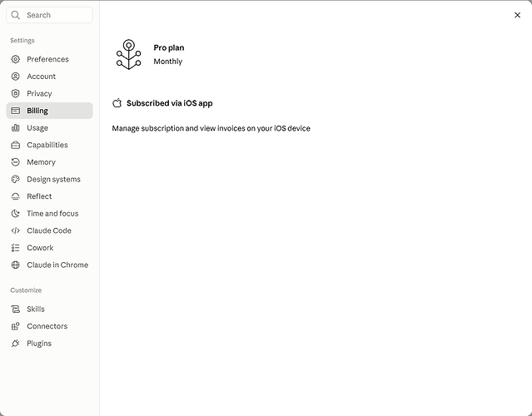Select the Privacy shield icon
532x416 pixels.
(15, 93)
